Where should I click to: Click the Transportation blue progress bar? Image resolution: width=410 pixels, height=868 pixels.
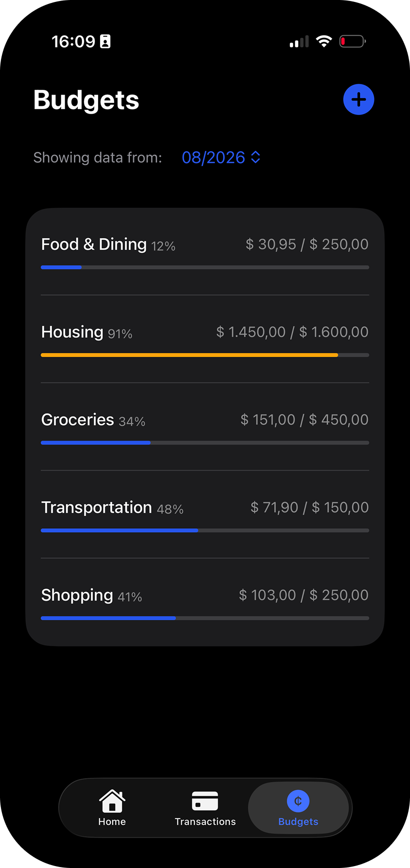pos(120,530)
